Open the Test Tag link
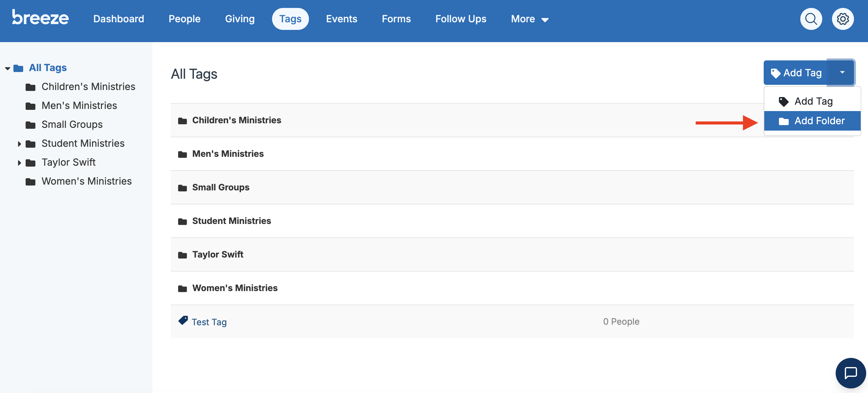This screenshot has width=868, height=393. [209, 322]
